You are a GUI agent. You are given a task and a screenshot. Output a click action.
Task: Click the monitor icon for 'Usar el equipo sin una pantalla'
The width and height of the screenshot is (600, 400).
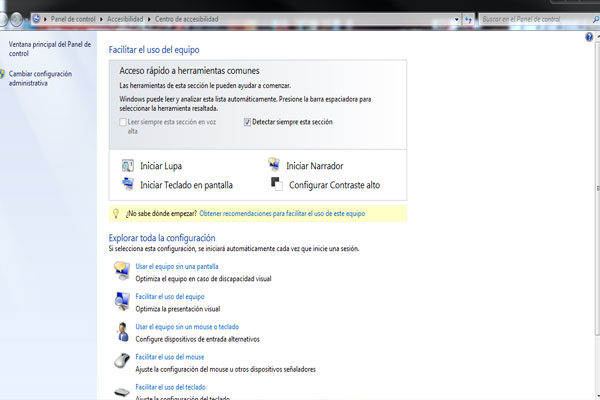click(120, 270)
